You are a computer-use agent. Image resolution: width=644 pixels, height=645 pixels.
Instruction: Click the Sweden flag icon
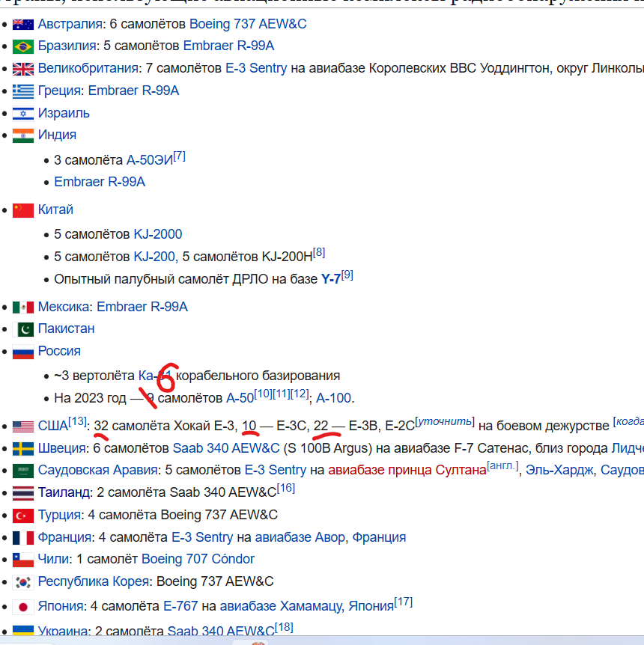click(23, 449)
